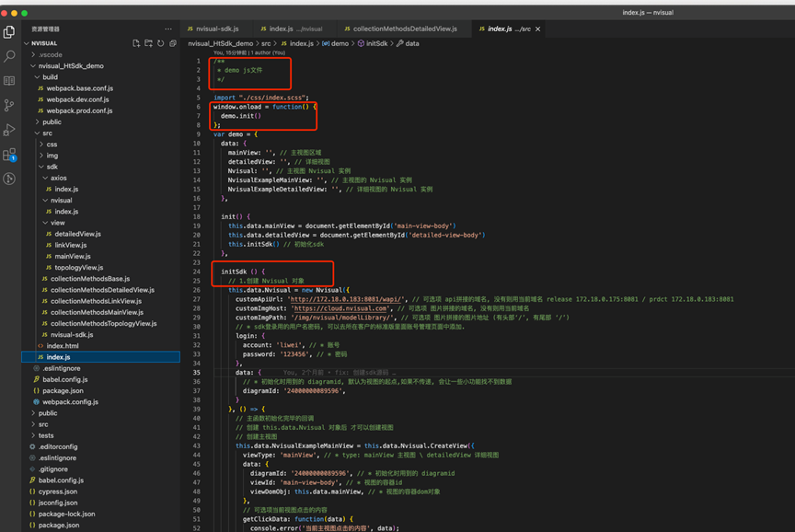Click the New Folder icon in explorer header
Screen dimensions: 795x532
pyautogui.click(x=148, y=43)
